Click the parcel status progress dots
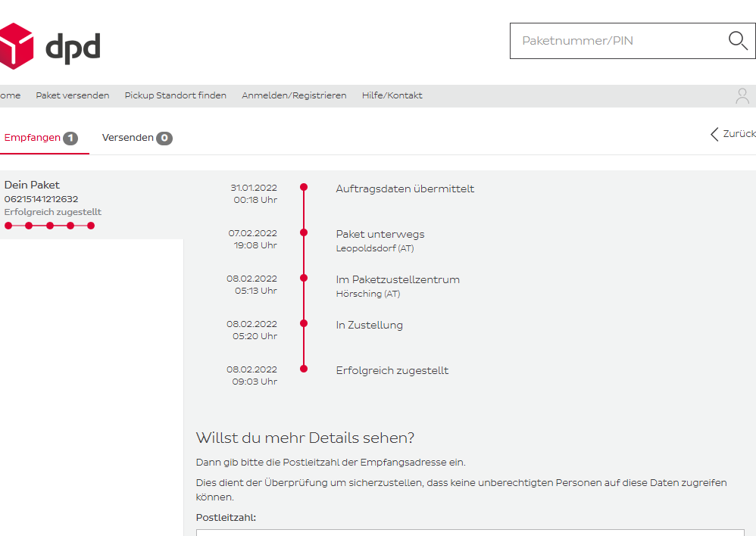This screenshot has width=756, height=536. tap(49, 226)
